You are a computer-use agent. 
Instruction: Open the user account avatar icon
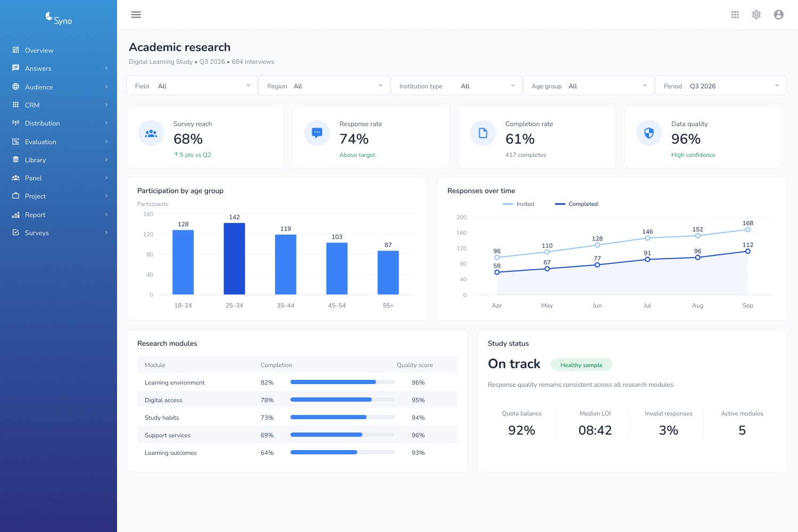tap(779, 15)
